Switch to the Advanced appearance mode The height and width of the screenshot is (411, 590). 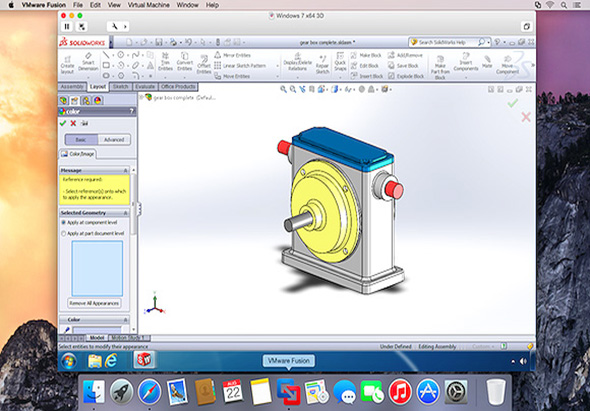point(114,140)
